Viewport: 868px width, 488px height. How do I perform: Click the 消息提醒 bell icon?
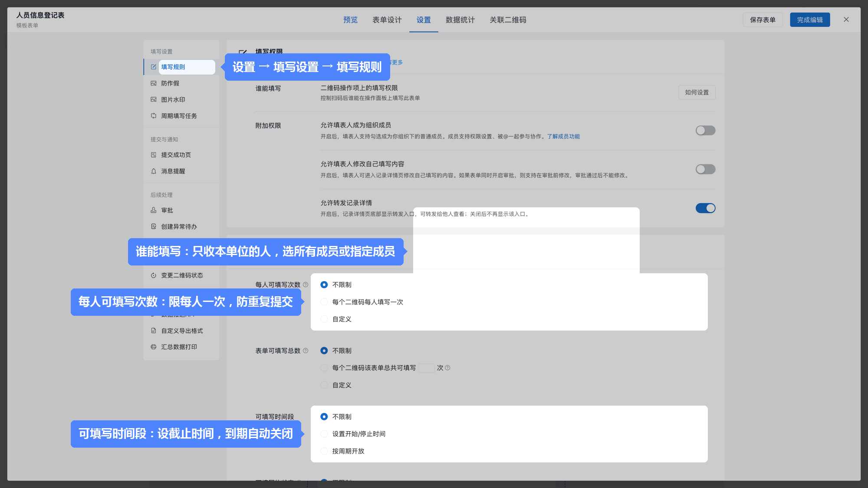coord(154,171)
